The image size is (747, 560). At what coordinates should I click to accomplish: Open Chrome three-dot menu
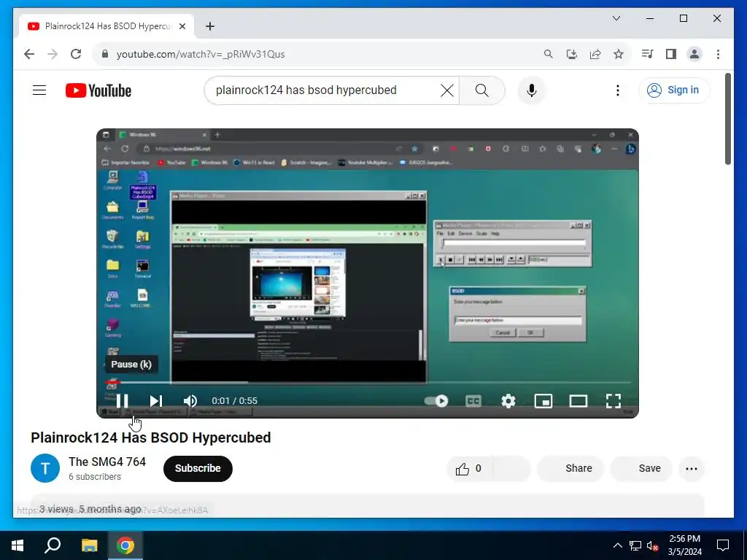(718, 54)
